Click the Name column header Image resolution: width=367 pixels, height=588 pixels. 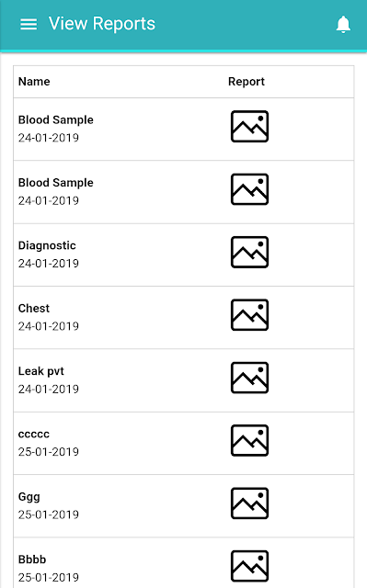(x=34, y=82)
